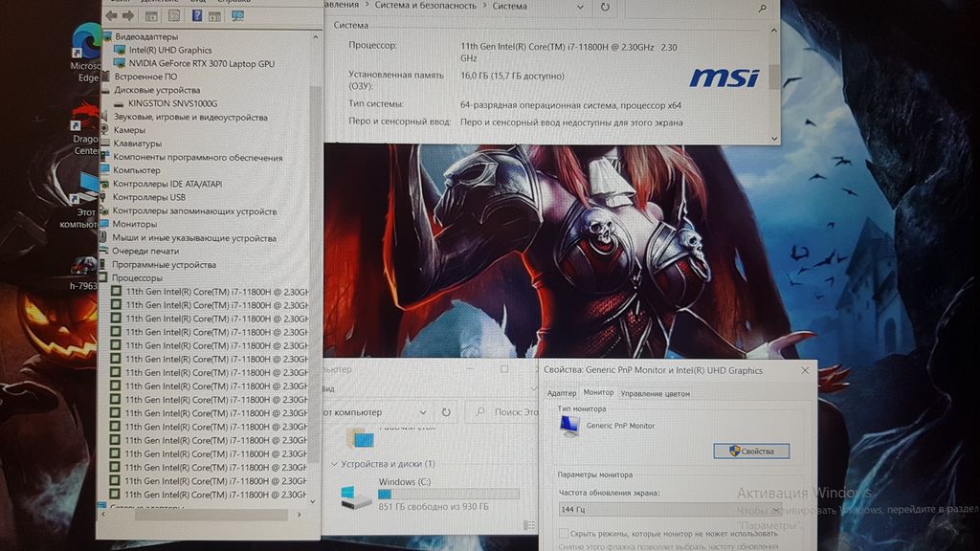The width and height of the screenshot is (980, 551).
Task: Click the icon beside Intel(R) UHD Graphics
Action: click(120, 50)
